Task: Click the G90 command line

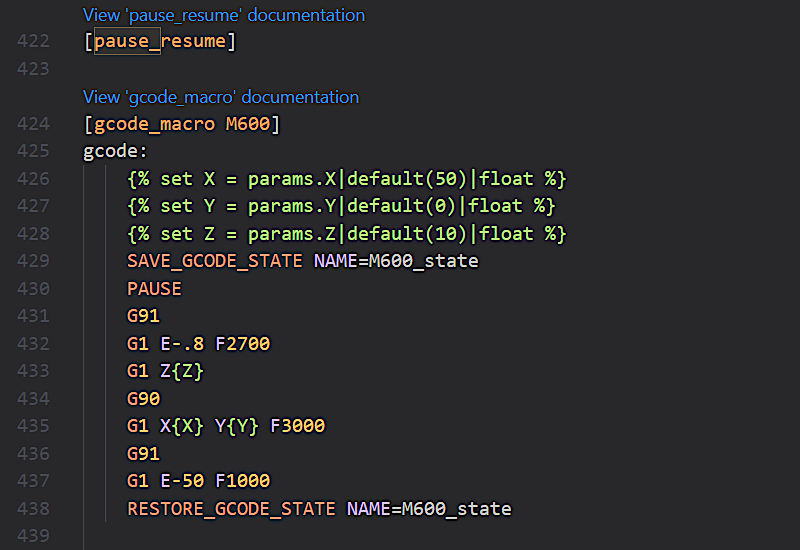Action: (143, 399)
